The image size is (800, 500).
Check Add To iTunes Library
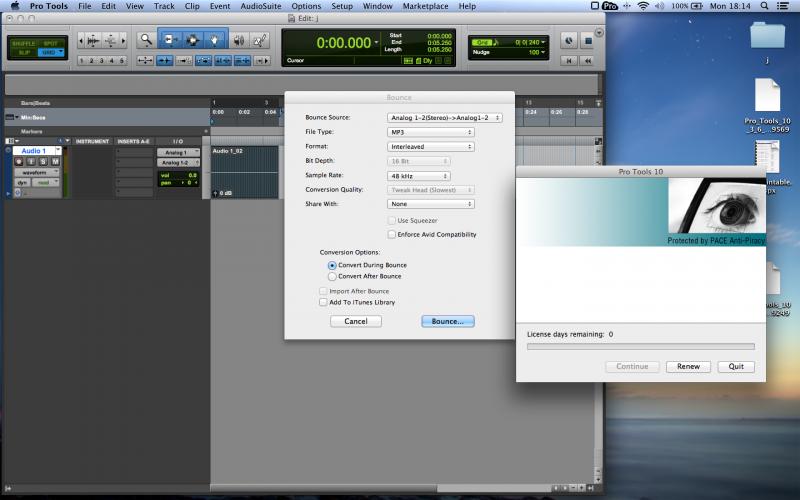point(323,302)
